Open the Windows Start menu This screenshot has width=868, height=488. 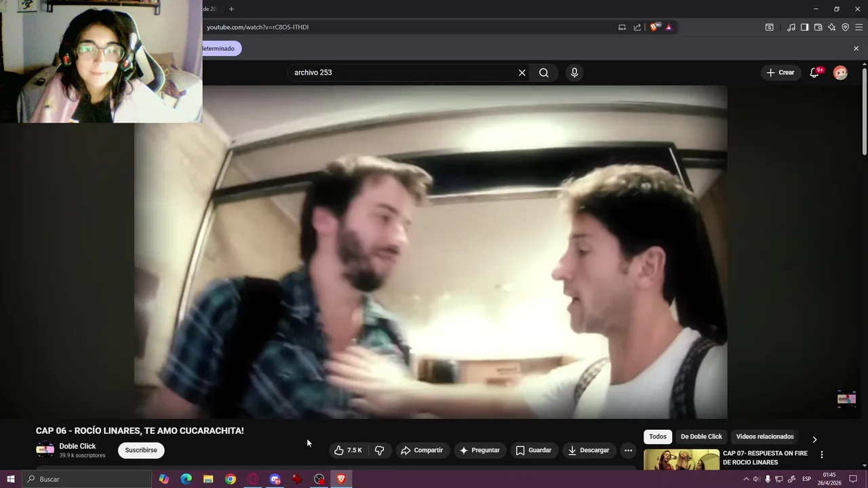click(x=11, y=479)
